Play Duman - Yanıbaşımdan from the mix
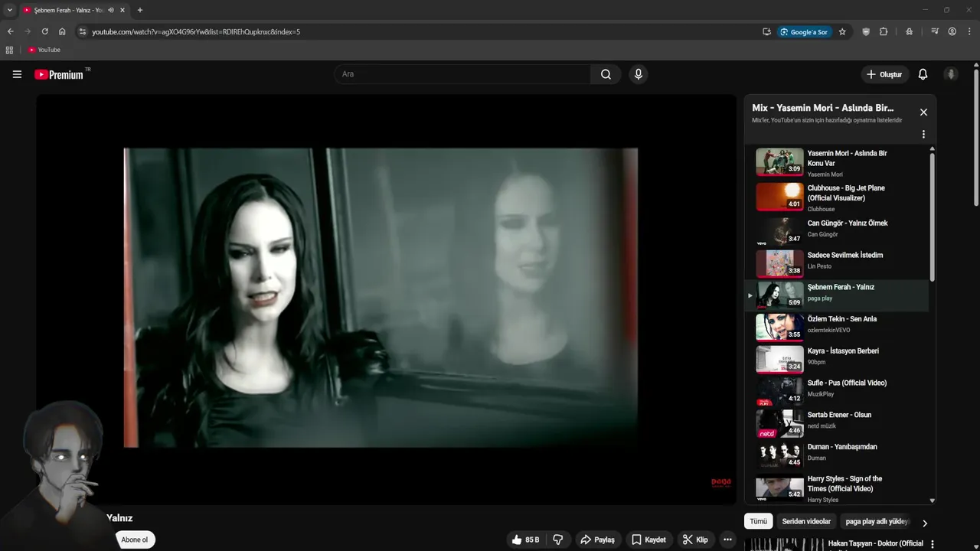980x551 pixels. pos(837,455)
